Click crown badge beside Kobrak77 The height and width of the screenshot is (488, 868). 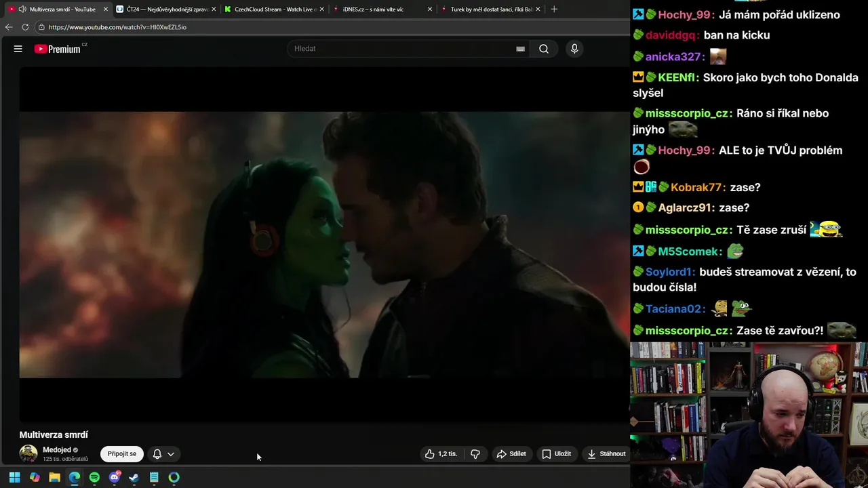pos(638,187)
